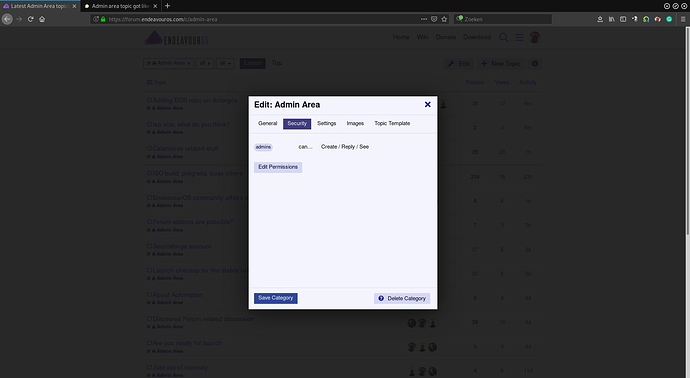Open topic 'Iso size, what do you think?'
Image resolution: width=690 pixels, height=378 pixels.
pos(191,125)
